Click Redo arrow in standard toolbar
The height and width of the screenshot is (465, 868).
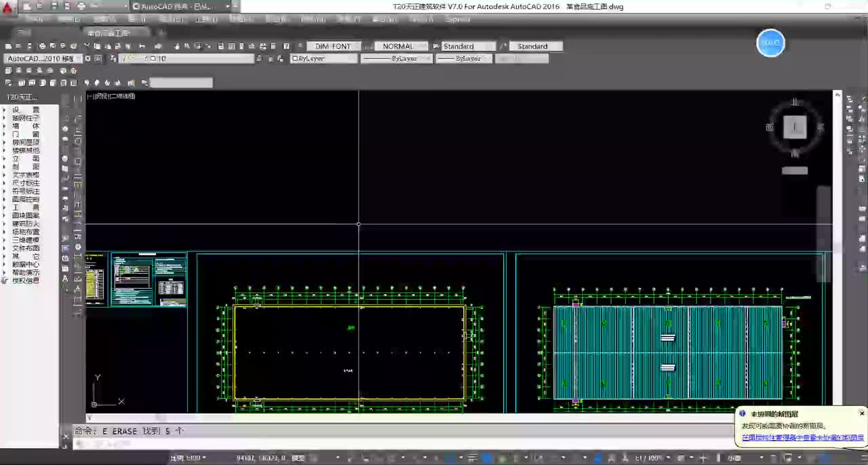158,46
